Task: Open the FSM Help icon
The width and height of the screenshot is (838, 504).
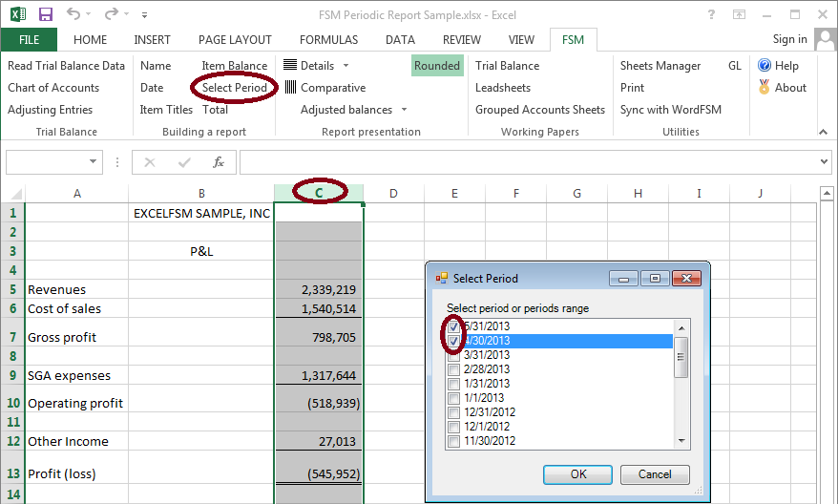Action: tap(765, 65)
